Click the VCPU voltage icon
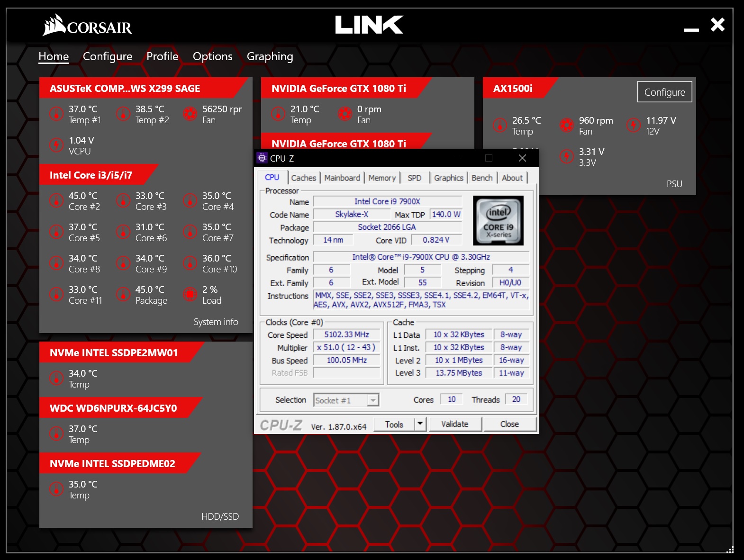744x560 pixels. (x=56, y=145)
